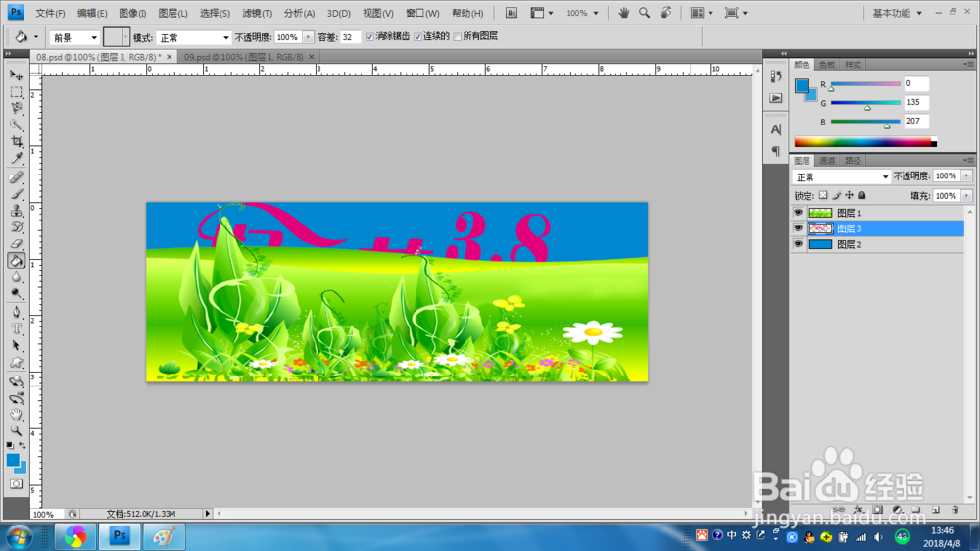Viewport: 980px width, 551px height.
Task: Select the Type tool
Action: (17, 329)
